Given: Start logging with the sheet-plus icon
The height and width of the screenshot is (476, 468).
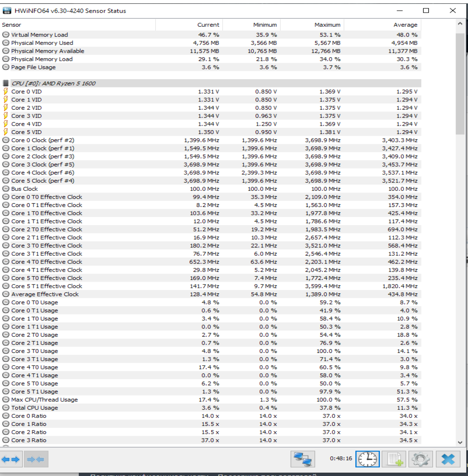Looking at the screenshot, I should tap(394, 459).
